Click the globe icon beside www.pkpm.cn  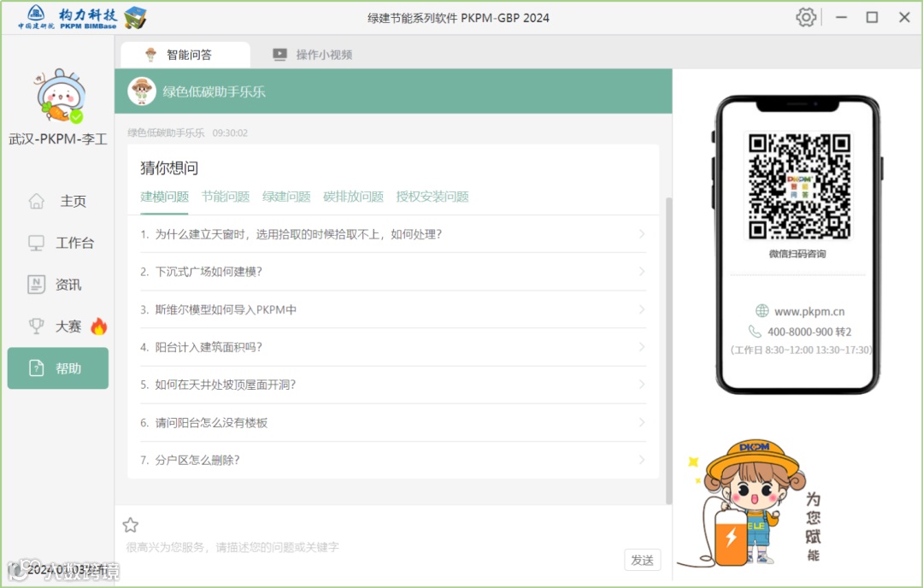click(x=761, y=311)
